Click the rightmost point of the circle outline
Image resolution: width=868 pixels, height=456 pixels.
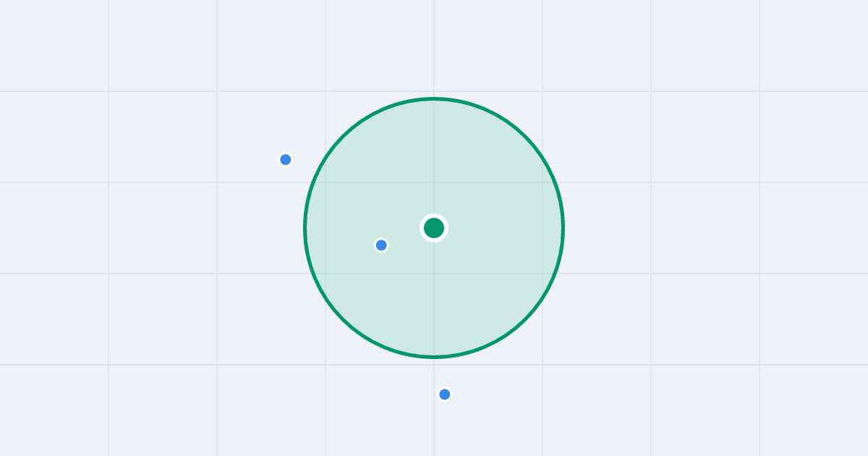(563, 228)
